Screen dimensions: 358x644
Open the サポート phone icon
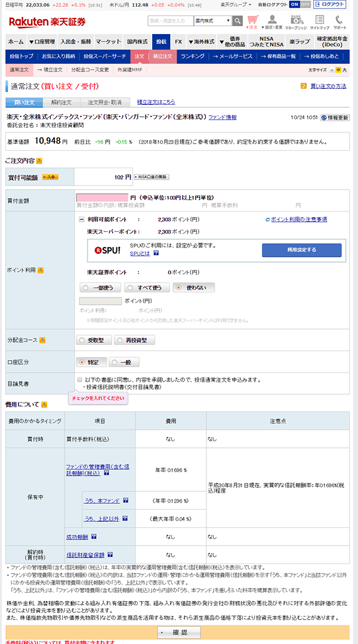pyautogui.click(x=340, y=22)
